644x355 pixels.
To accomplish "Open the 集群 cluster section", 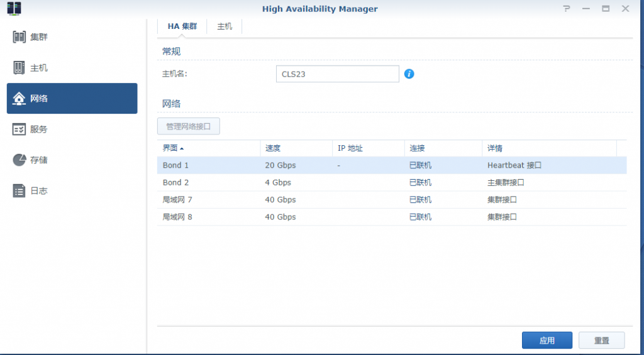I will point(72,37).
